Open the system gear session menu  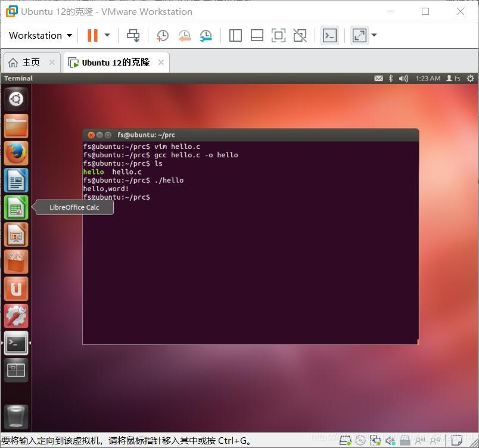point(470,79)
